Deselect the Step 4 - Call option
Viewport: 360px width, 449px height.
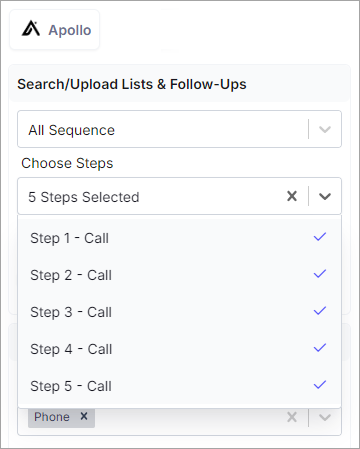[180, 349]
